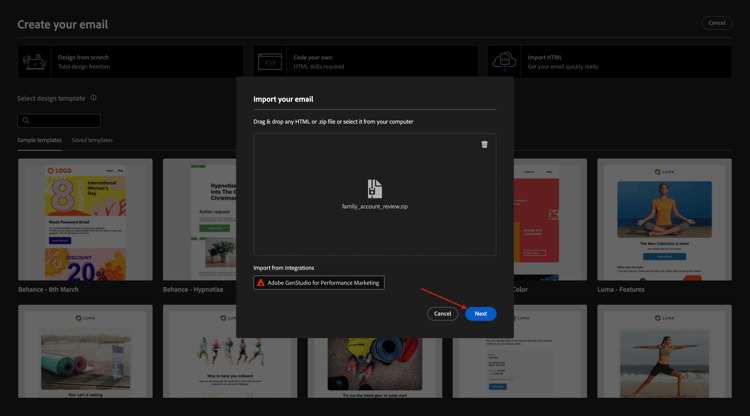Click Next in the import dialog
750x416 pixels.
coord(480,314)
